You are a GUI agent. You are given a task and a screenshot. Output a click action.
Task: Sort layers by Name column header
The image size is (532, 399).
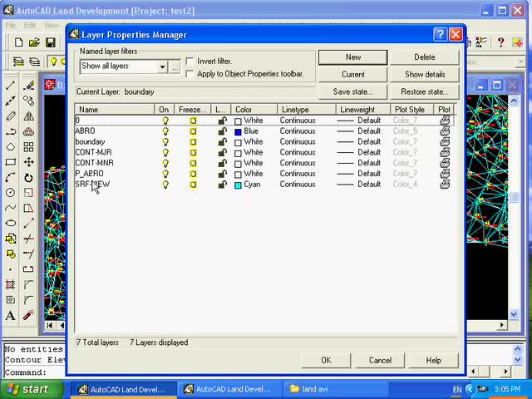(115, 110)
